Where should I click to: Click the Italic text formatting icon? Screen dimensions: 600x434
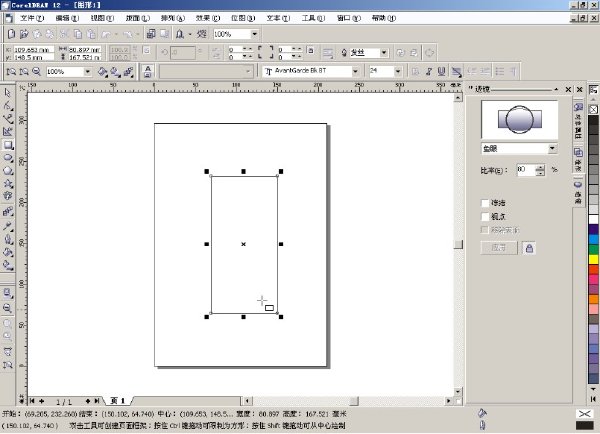click(429, 71)
